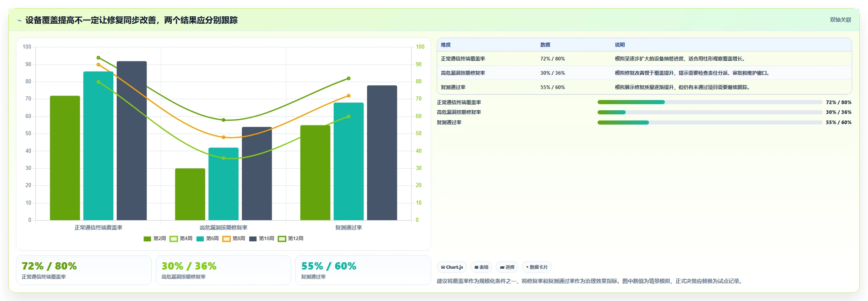The width and height of the screenshot is (868, 301).
Task: Select the 正常通信终端覆盖率 table row name
Action: 463,59
